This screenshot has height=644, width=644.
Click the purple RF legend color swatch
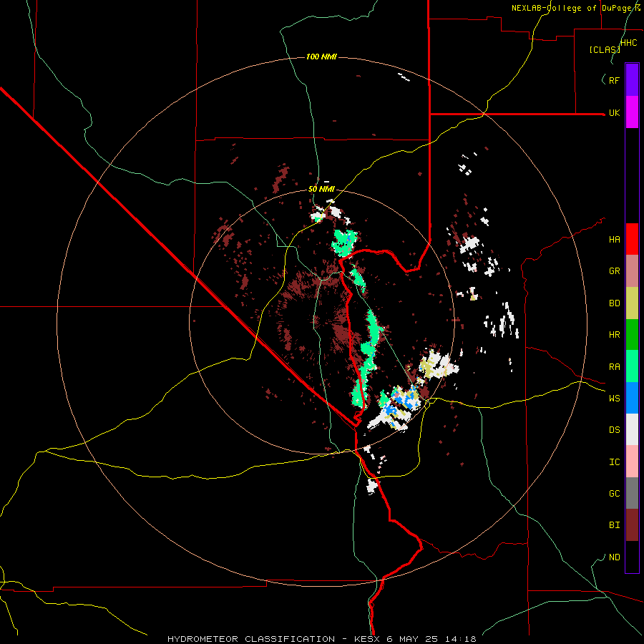tap(632, 80)
